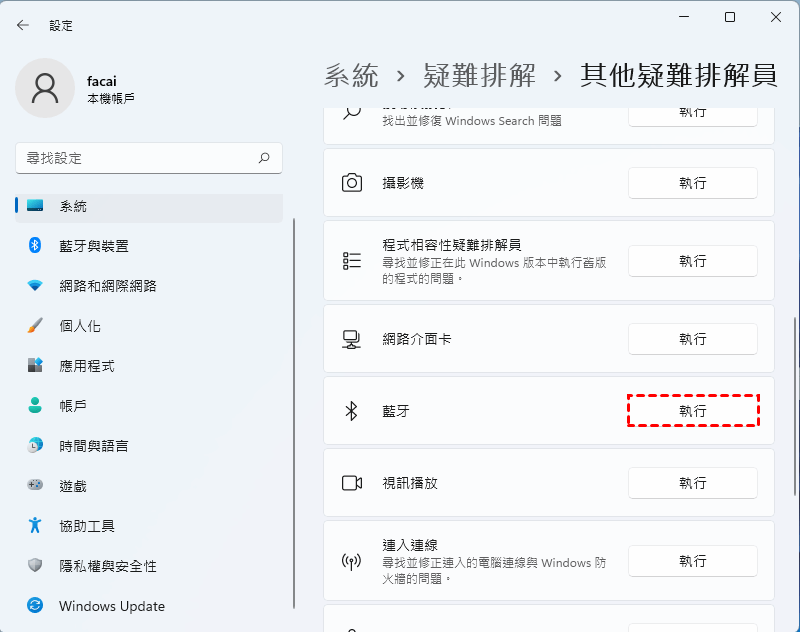The height and width of the screenshot is (632, 800).
Task: Click the gamepad icon beside 遊戲
Action: tap(35, 485)
